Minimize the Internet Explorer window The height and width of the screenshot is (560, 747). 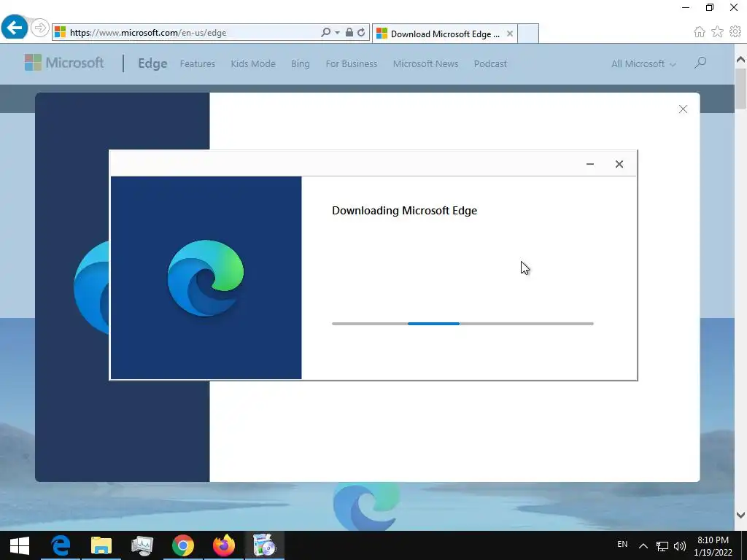(x=686, y=7)
